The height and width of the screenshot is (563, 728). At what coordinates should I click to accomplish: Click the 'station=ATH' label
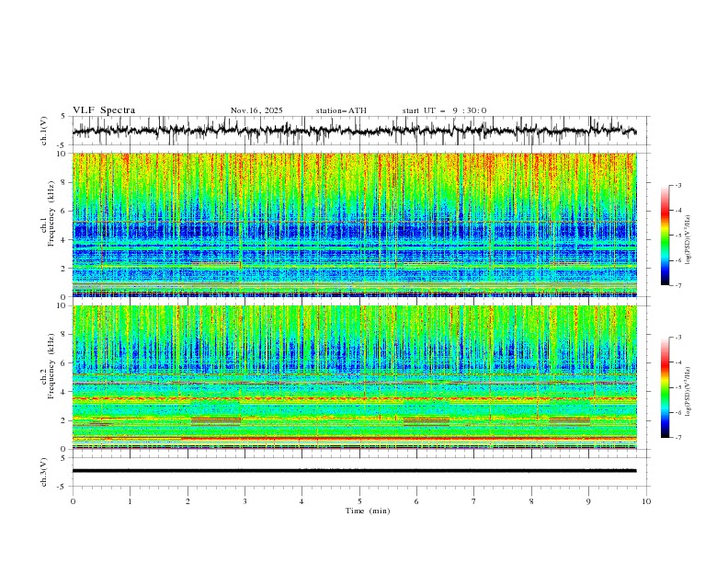point(341,110)
